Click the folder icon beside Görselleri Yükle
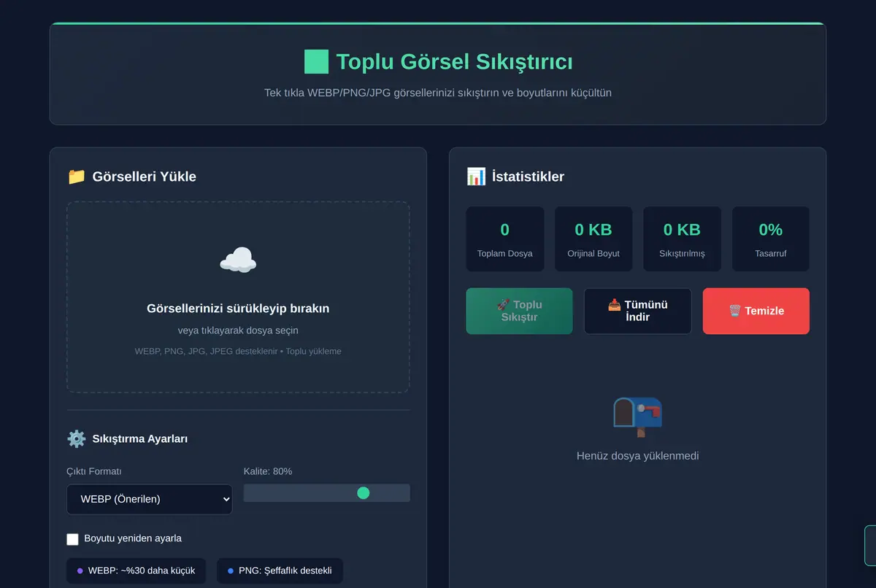Viewport: 876px width, 588px height. pyautogui.click(x=77, y=177)
